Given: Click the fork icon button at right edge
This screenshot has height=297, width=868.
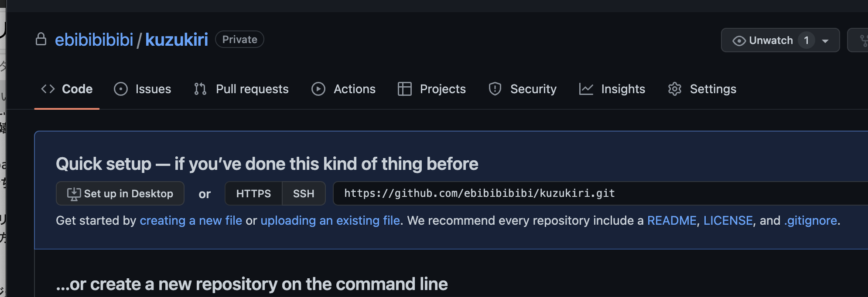Looking at the screenshot, I should tap(858, 40).
